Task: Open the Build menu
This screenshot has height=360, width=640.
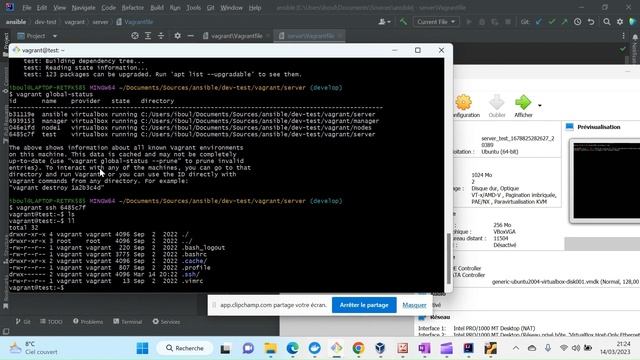Action: pos(157,8)
